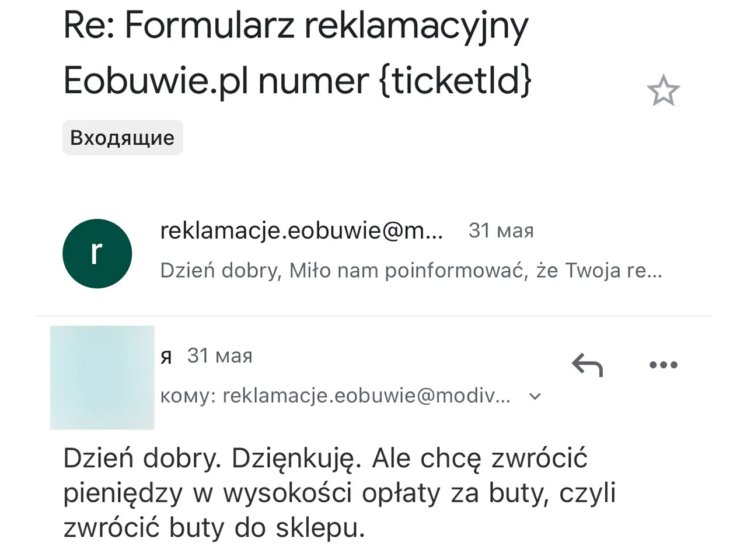
Task: Click the green "r" sender avatar
Action: (97, 253)
